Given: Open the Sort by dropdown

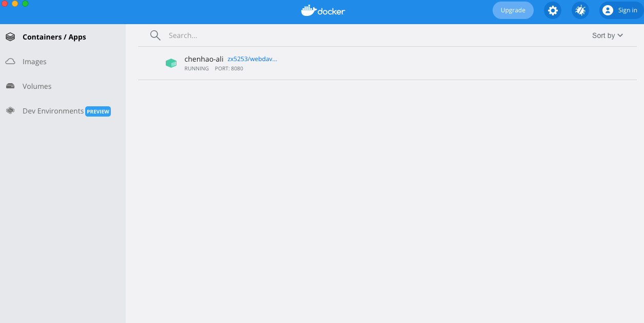Looking at the screenshot, I should (608, 35).
